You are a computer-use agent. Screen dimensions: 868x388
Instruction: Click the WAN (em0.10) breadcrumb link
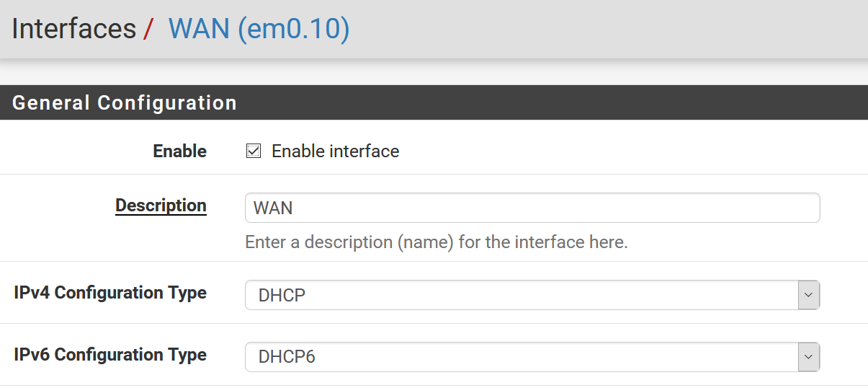pos(259,29)
